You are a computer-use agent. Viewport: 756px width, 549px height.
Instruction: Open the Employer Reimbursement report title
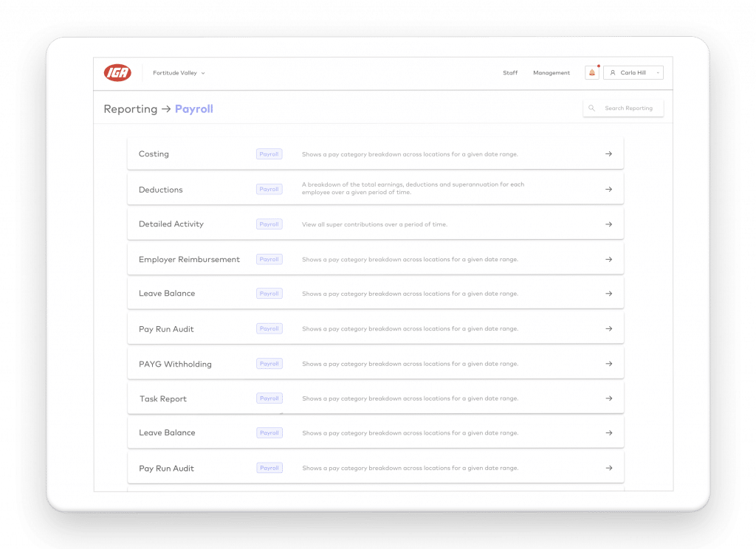point(189,259)
